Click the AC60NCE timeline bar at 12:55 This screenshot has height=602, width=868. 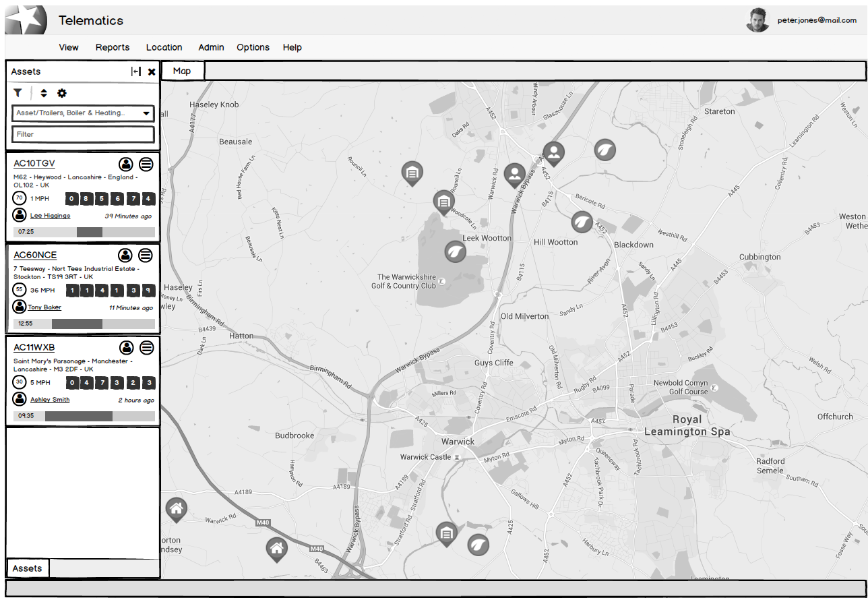(x=84, y=324)
